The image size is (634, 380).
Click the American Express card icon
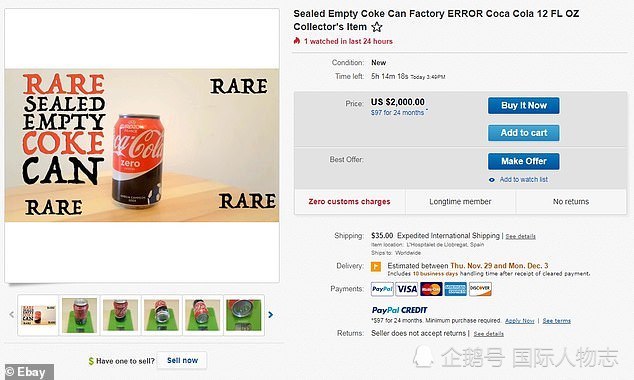(x=456, y=289)
